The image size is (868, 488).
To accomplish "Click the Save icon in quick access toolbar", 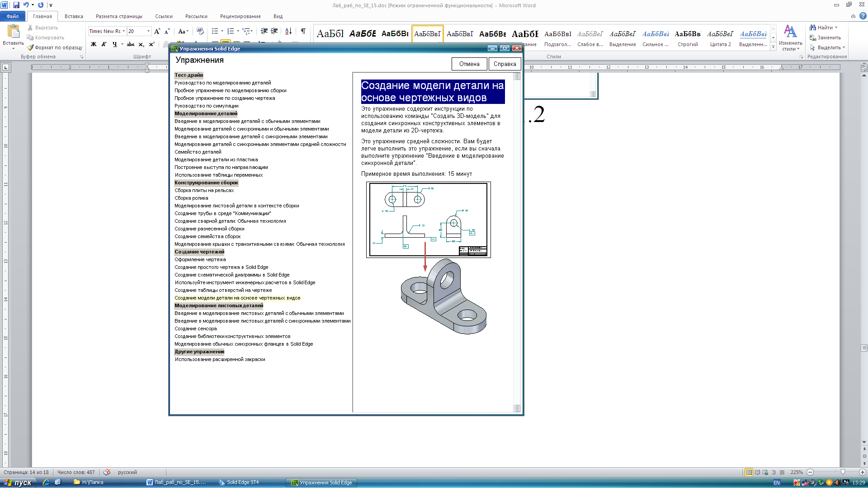I will point(16,5).
